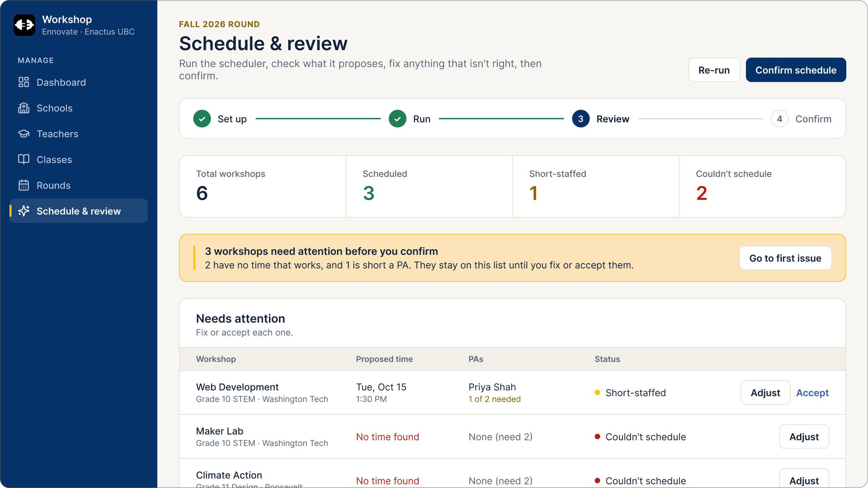Click Maker Lab's No time found
This screenshot has width=868, height=488.
[387, 437]
